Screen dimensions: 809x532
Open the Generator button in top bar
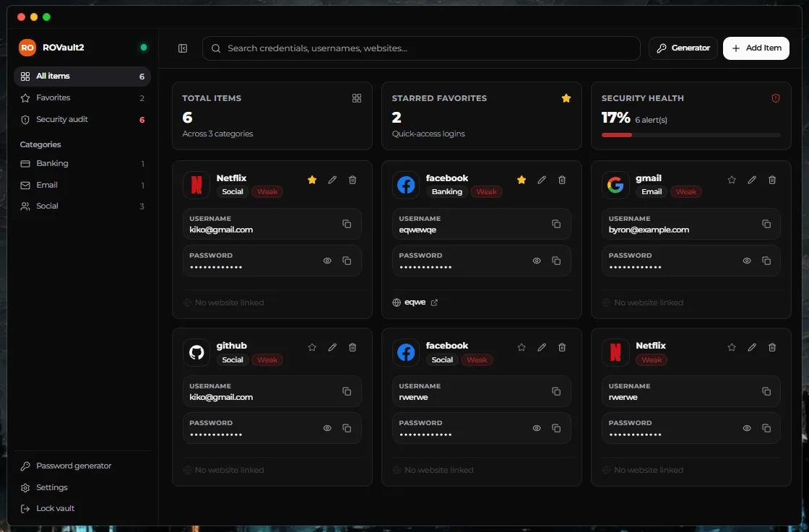coord(683,48)
